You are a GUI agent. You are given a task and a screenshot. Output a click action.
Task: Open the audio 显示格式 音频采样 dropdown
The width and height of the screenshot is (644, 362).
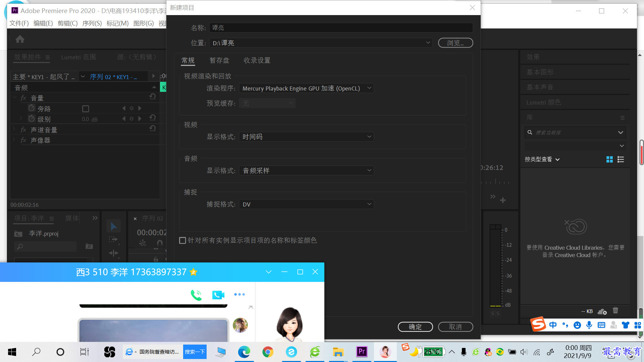(306, 171)
